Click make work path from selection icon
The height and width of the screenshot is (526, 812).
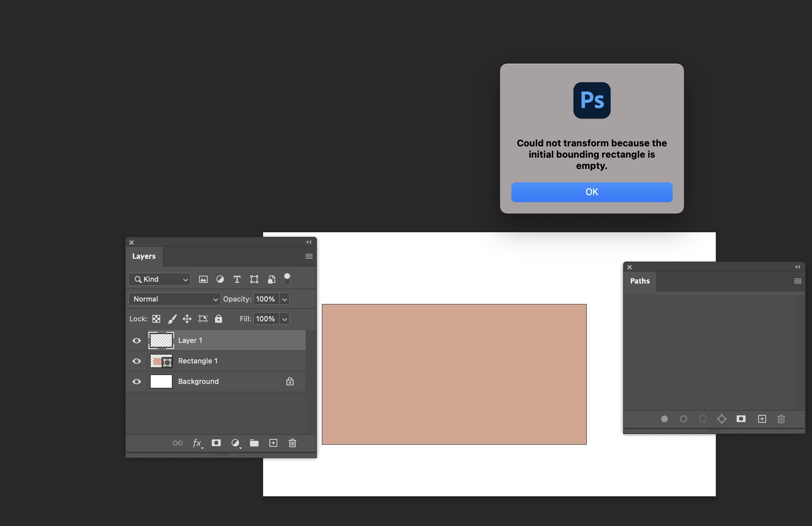click(721, 419)
